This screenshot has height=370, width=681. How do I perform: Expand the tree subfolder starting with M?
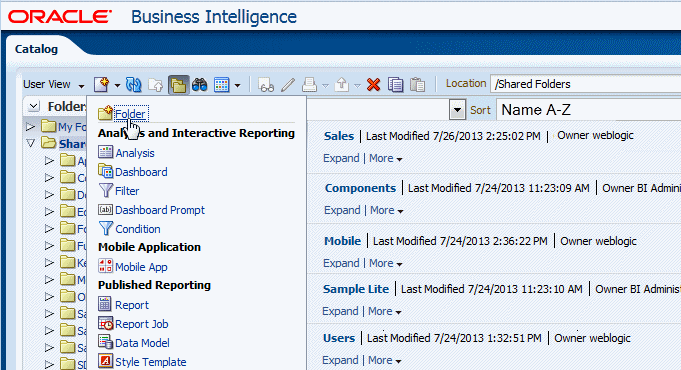[x=50, y=280]
